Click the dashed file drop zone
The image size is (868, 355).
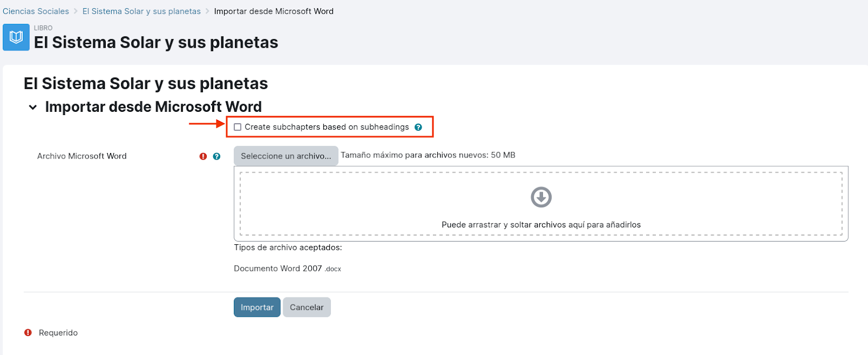click(541, 204)
